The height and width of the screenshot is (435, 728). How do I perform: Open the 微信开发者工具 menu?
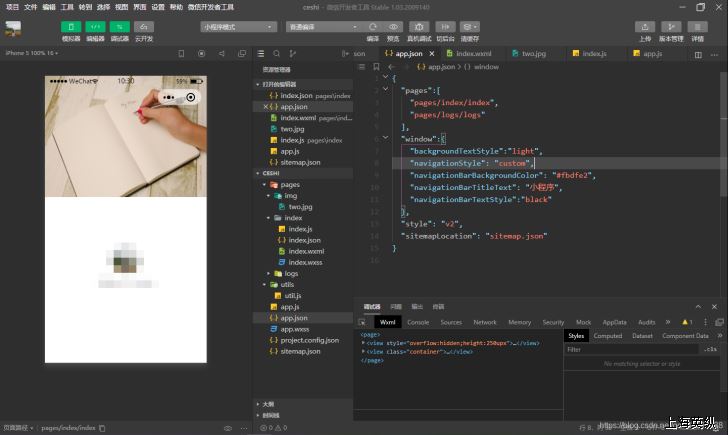click(211, 7)
